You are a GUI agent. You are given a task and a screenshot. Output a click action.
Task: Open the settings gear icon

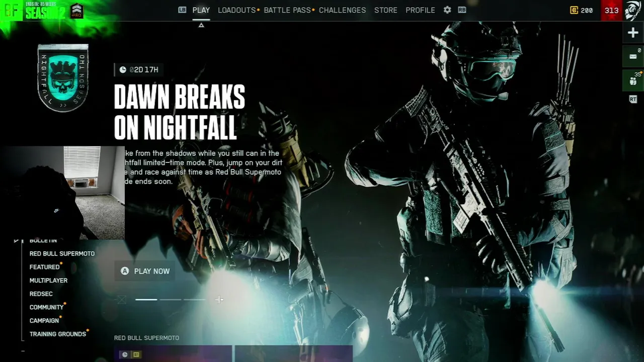[447, 10]
